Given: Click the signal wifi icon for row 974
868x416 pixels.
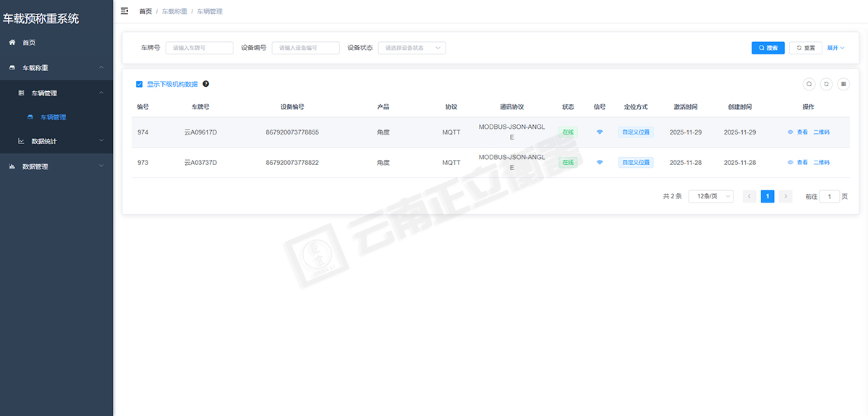Looking at the screenshot, I should [x=600, y=132].
